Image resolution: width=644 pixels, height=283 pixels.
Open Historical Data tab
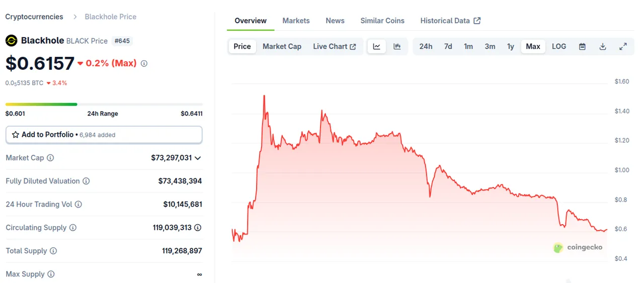pos(450,21)
